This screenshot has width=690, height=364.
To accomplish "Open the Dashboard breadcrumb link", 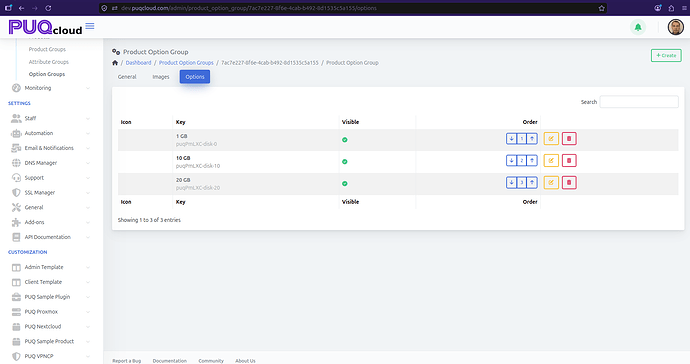I will [x=138, y=63].
